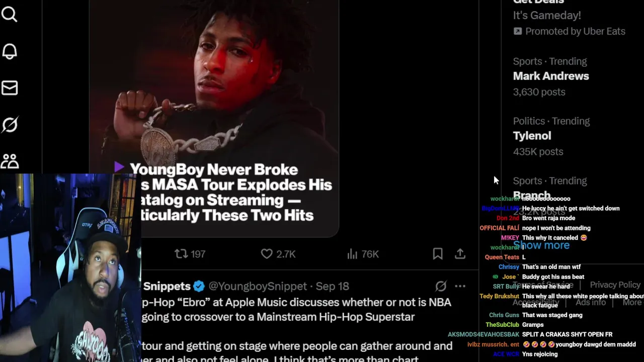Open the More footer dropdown
The image size is (644, 362).
[x=632, y=302]
